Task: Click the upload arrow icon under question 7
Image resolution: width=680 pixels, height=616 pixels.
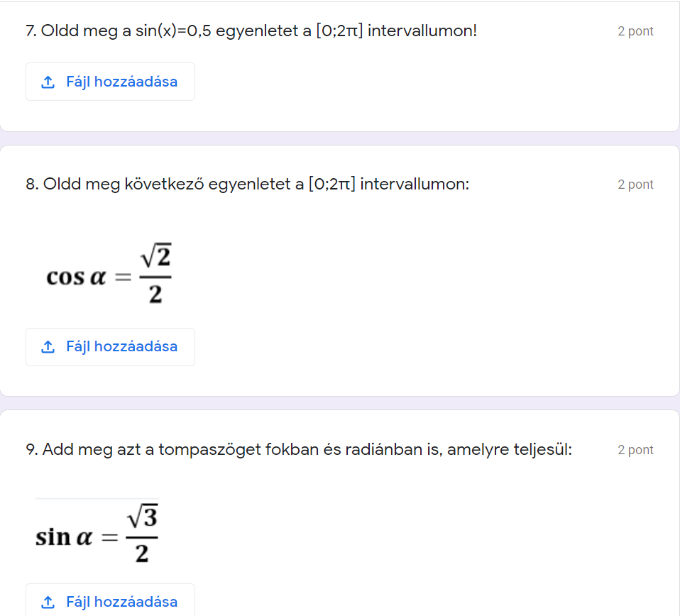Action: click(48, 82)
